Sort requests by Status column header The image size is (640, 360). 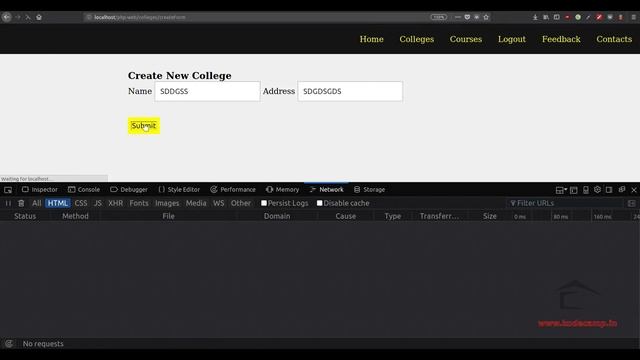pyautogui.click(x=25, y=216)
